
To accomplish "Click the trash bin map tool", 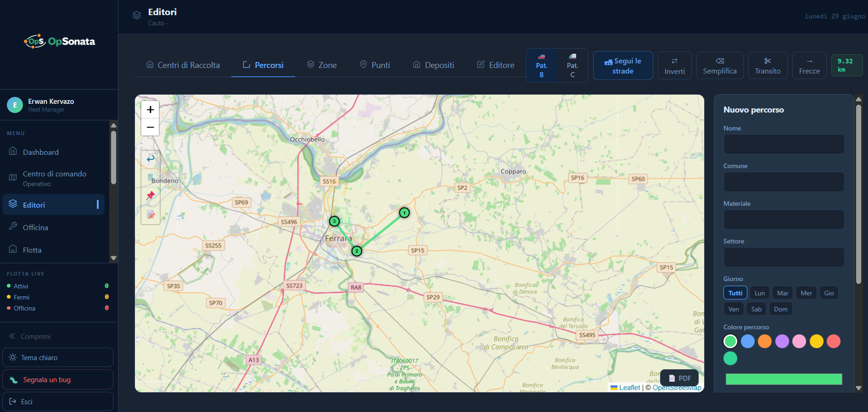I will [151, 177].
